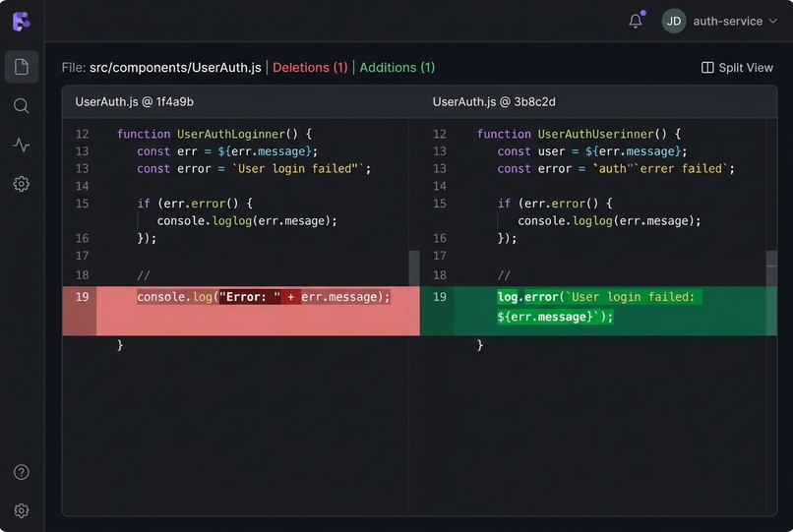
Task: Open the help question mark icon
Action: pos(22,472)
